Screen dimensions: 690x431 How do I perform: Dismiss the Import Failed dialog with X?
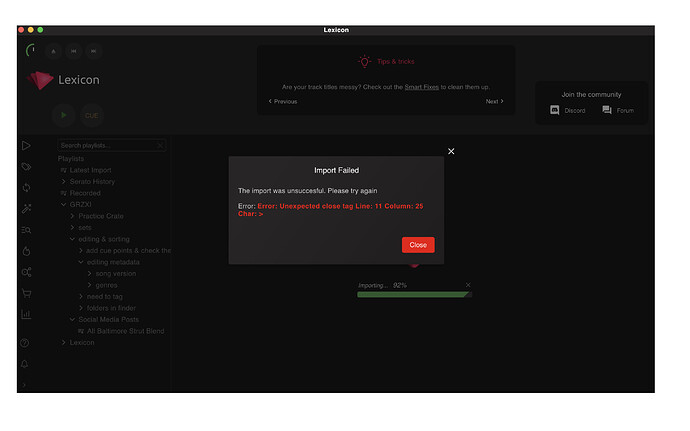coord(451,151)
